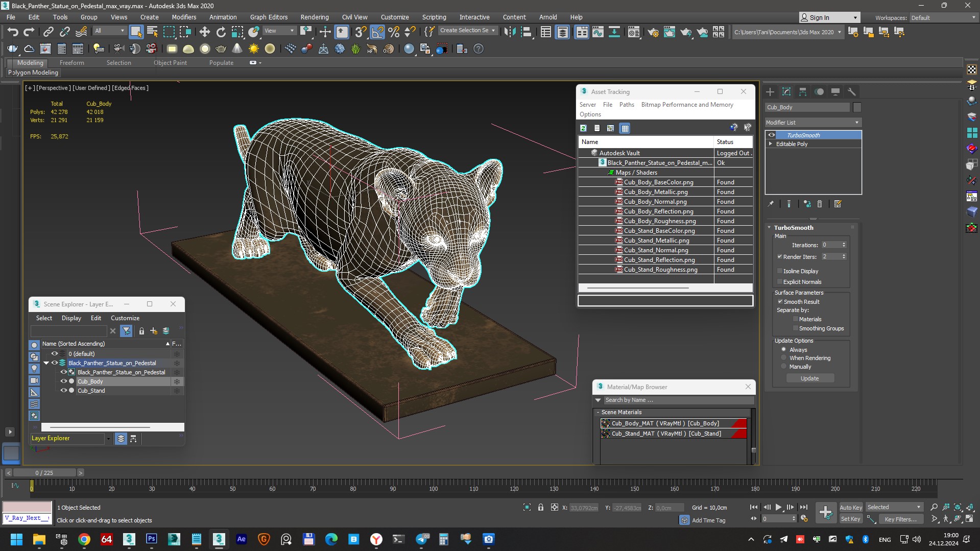Uncheck the Render Iters checkbox
Image resolution: width=980 pixels, height=551 pixels.
pyautogui.click(x=780, y=257)
